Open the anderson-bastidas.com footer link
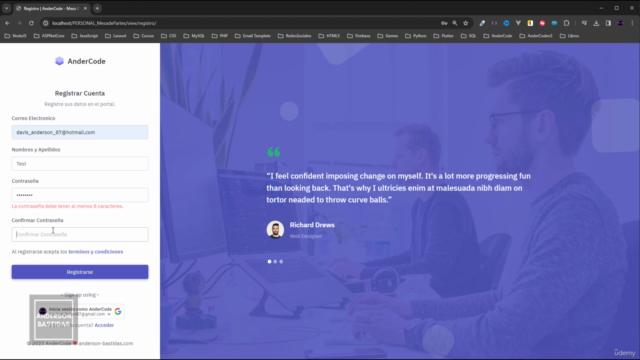The width and height of the screenshot is (640, 360). [106, 343]
